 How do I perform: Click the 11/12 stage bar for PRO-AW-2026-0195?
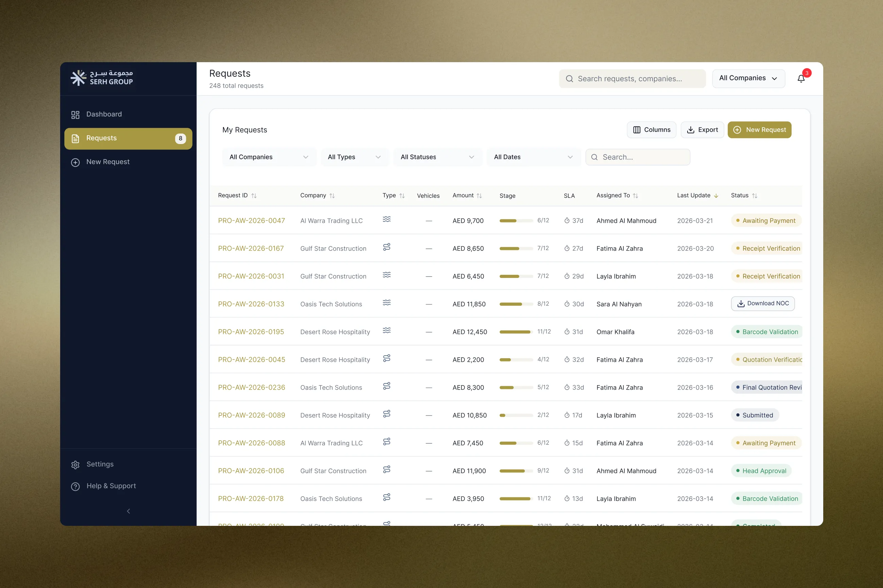(x=516, y=332)
